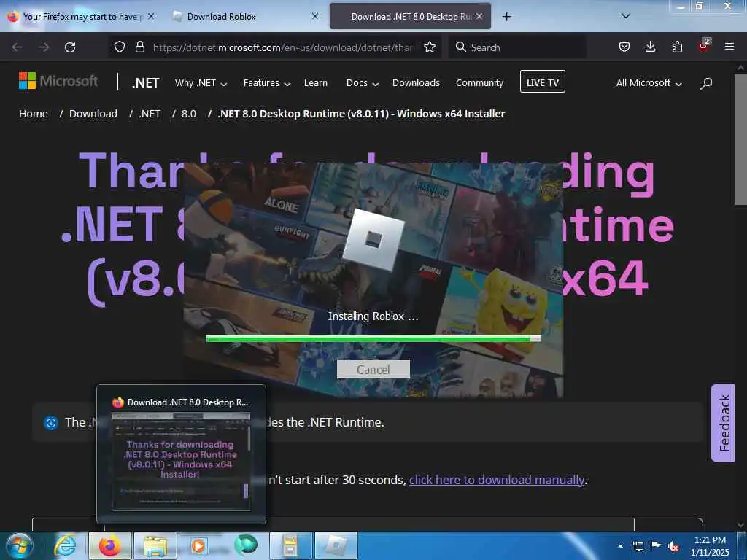The height and width of the screenshot is (560, 747).
Task: Cancel the Roblox installation
Action: (373, 370)
